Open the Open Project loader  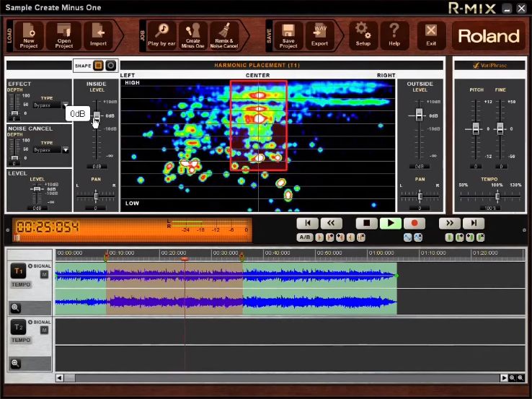click(63, 35)
